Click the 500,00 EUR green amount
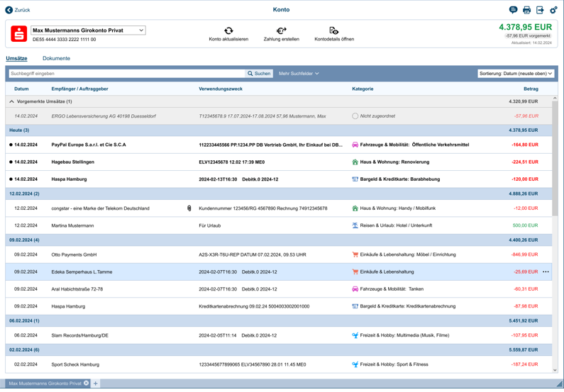This screenshot has width=564, height=392. 526,225
